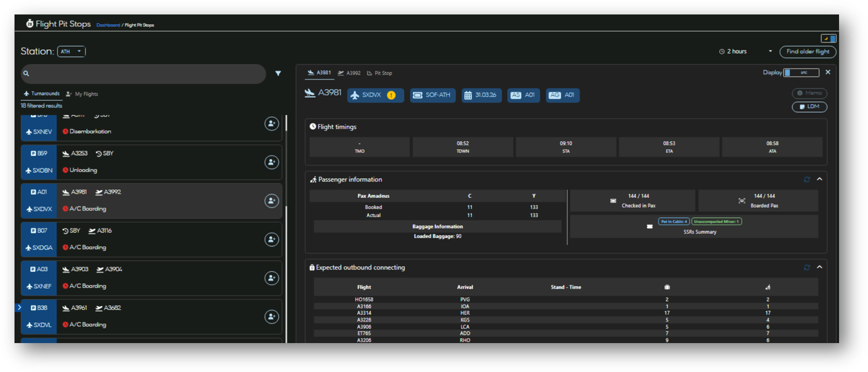Screen dimensions: 868x372
Task: Click the Find older flight button
Action: [x=807, y=51]
